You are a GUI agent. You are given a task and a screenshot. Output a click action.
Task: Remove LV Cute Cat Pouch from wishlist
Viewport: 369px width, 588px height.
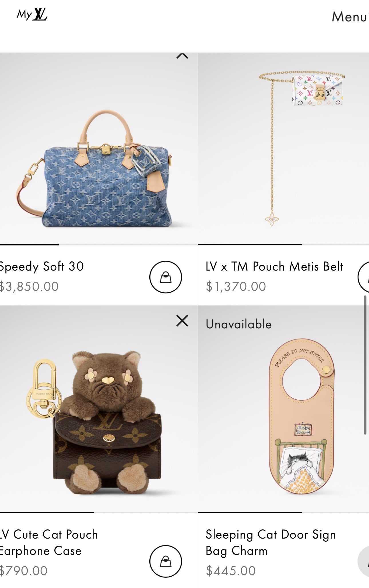tap(182, 321)
